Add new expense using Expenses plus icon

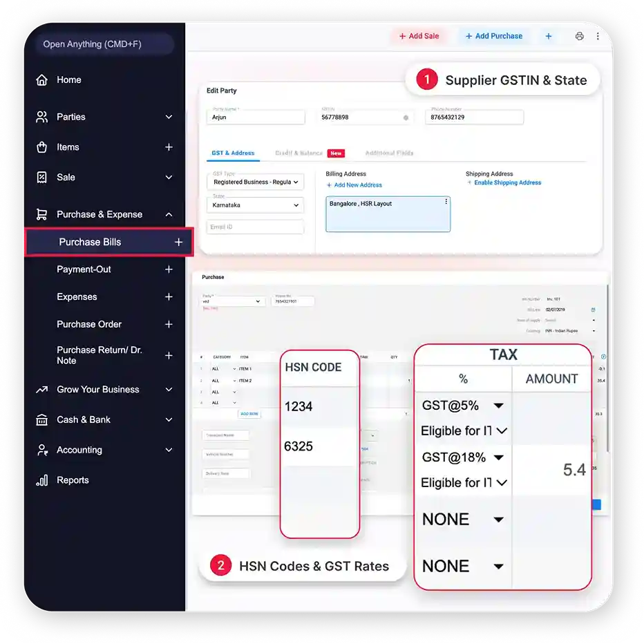169,296
